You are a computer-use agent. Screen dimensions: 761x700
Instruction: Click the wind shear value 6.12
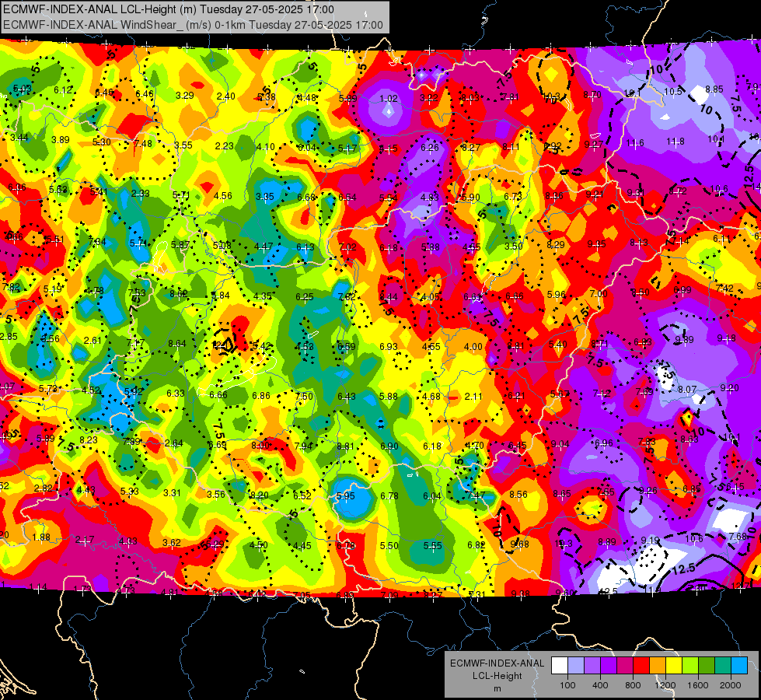click(63, 90)
